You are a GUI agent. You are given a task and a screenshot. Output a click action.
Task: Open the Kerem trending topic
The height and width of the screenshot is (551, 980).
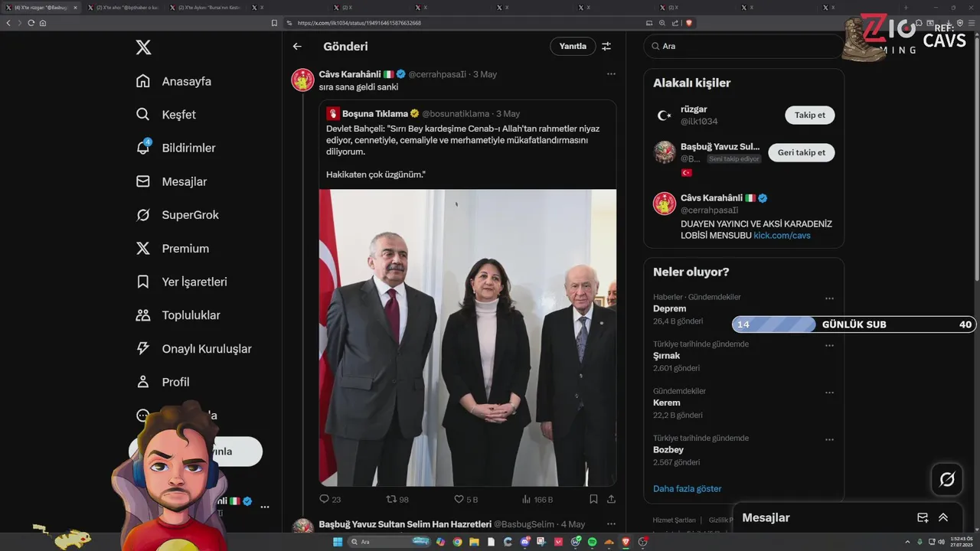click(x=666, y=403)
